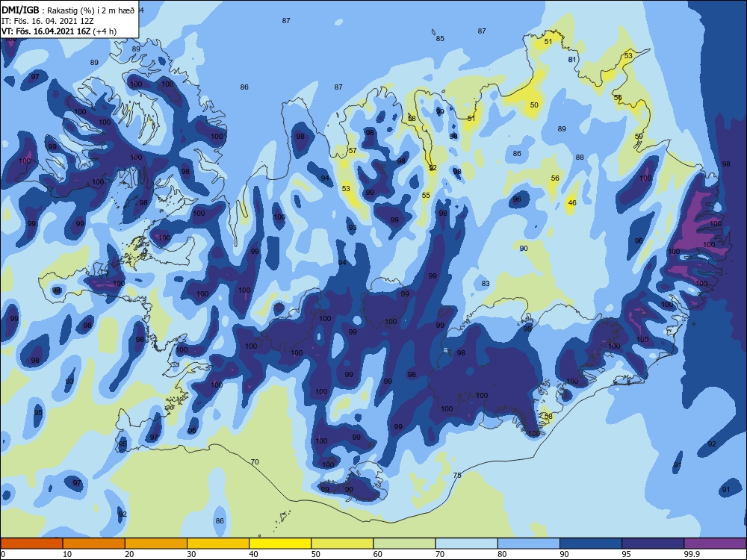Image resolution: width=747 pixels, height=560 pixels.
Task: Select the 50–60 pale yellow legend segment
Action: 342,544
